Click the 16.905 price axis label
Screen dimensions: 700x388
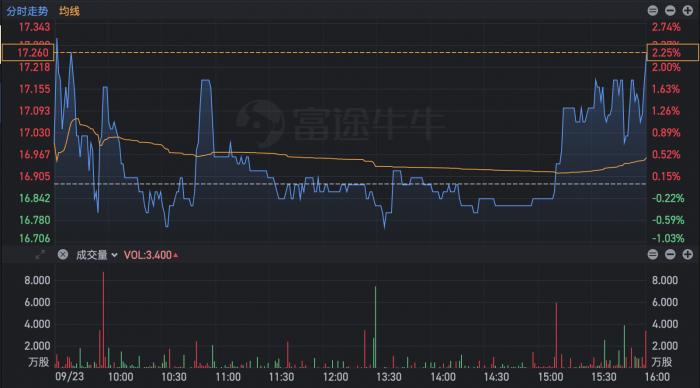34,176
